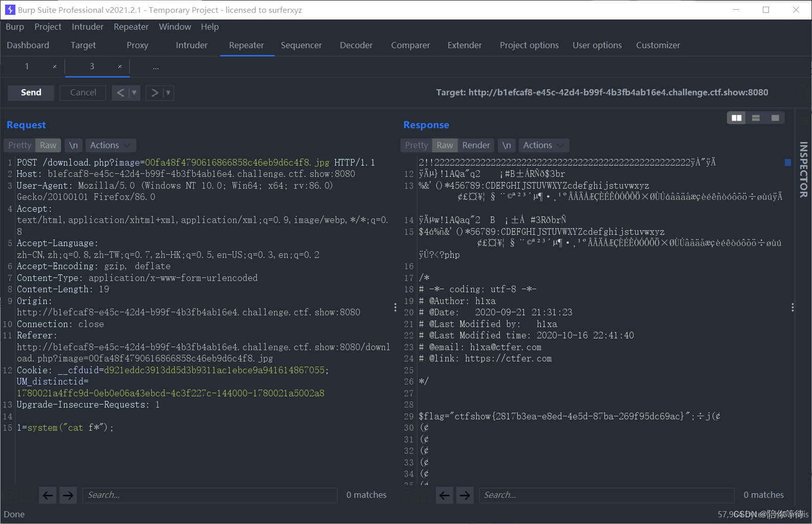Focus the request search field

pos(210,495)
